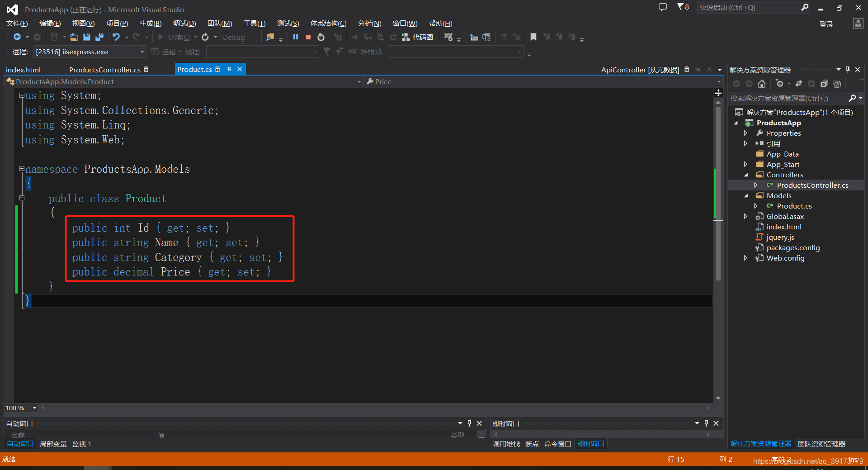The width and height of the screenshot is (868, 470).
Task: Select jquery.js in Solution Explorer
Action: click(x=780, y=237)
